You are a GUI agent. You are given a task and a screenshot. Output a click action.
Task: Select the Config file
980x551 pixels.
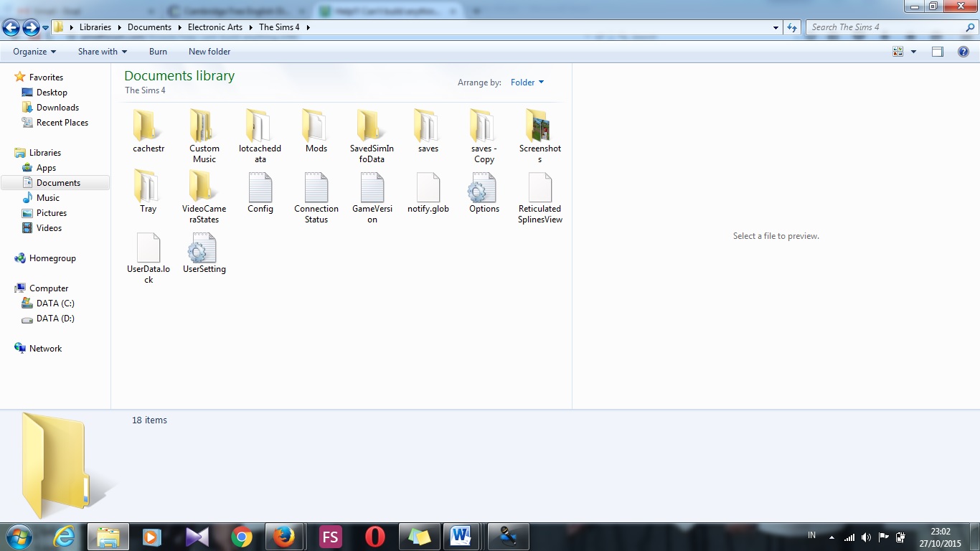tap(260, 192)
